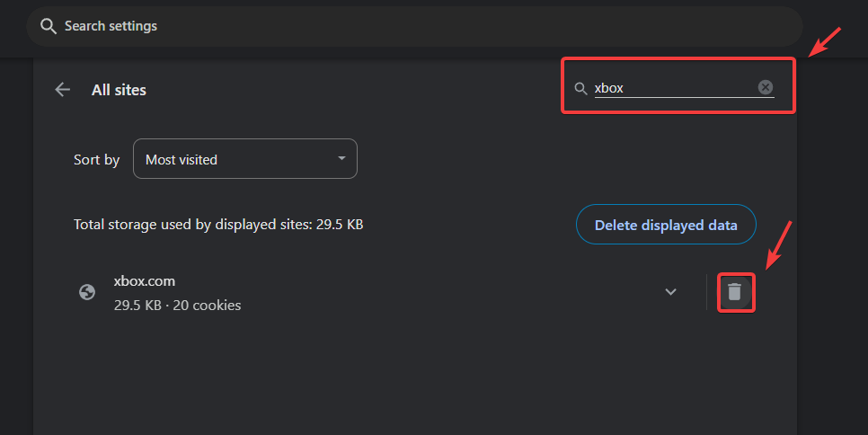Click the magnifier in Search settings bar
Viewport: 868px width, 435px height.
(49, 26)
